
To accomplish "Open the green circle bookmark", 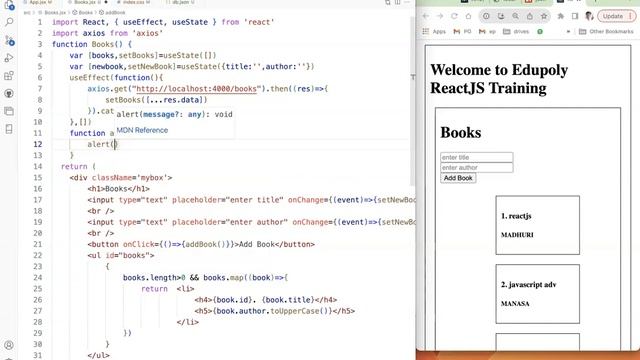I will coord(540,31).
